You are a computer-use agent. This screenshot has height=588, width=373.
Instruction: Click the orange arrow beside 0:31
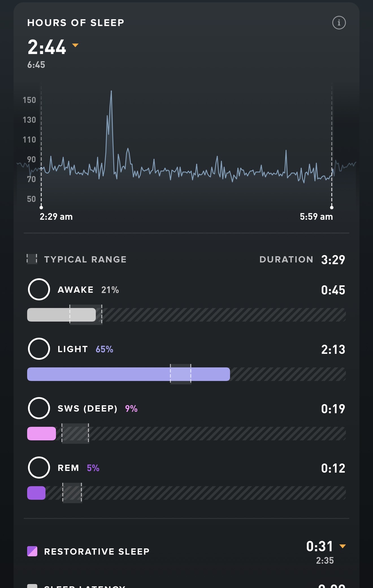(342, 546)
